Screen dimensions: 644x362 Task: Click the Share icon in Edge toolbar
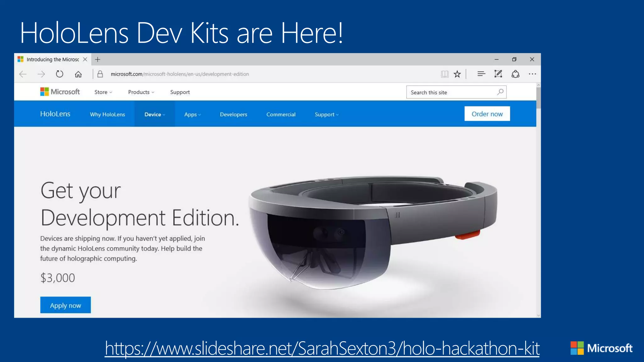pyautogui.click(x=515, y=74)
